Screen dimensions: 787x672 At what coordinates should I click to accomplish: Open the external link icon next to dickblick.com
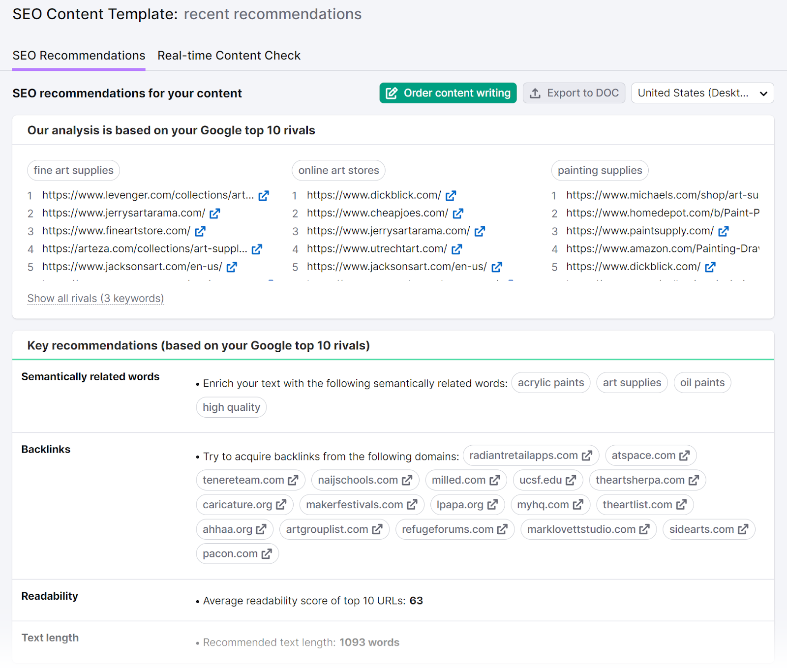point(451,195)
